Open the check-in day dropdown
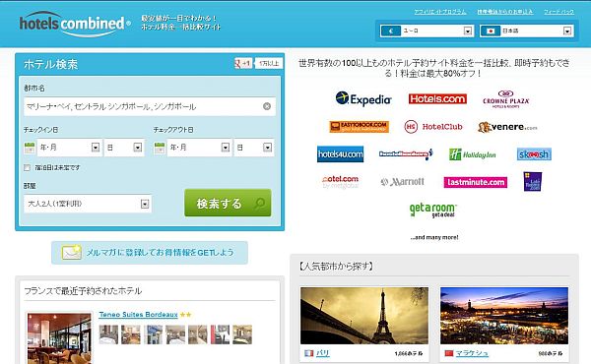Screen dimensions: 591x364 pos(124,148)
